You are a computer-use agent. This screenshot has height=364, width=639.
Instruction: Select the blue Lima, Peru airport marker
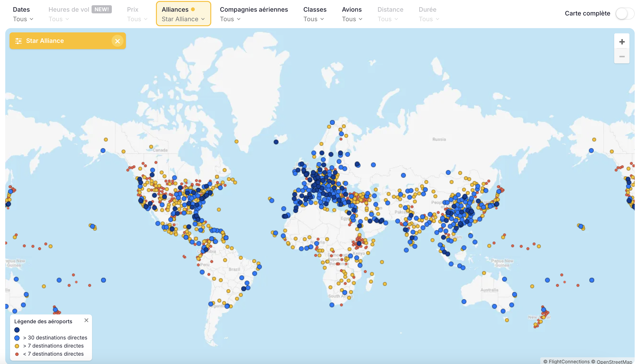pos(202,272)
